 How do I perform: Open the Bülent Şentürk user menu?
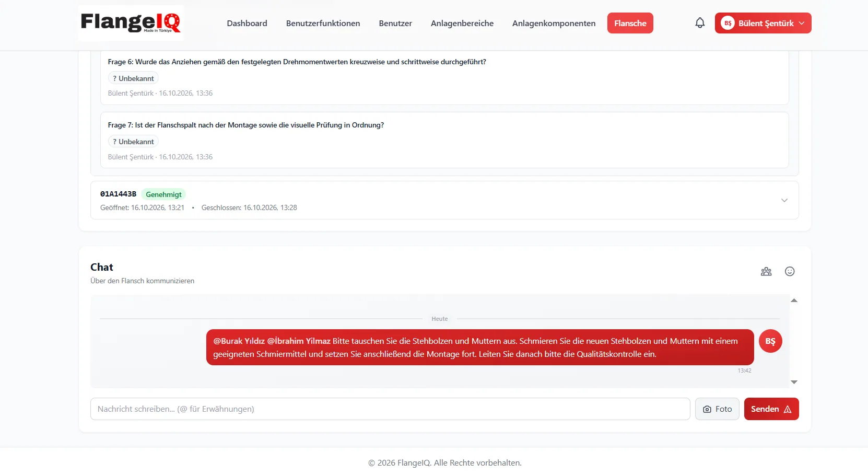click(x=763, y=23)
